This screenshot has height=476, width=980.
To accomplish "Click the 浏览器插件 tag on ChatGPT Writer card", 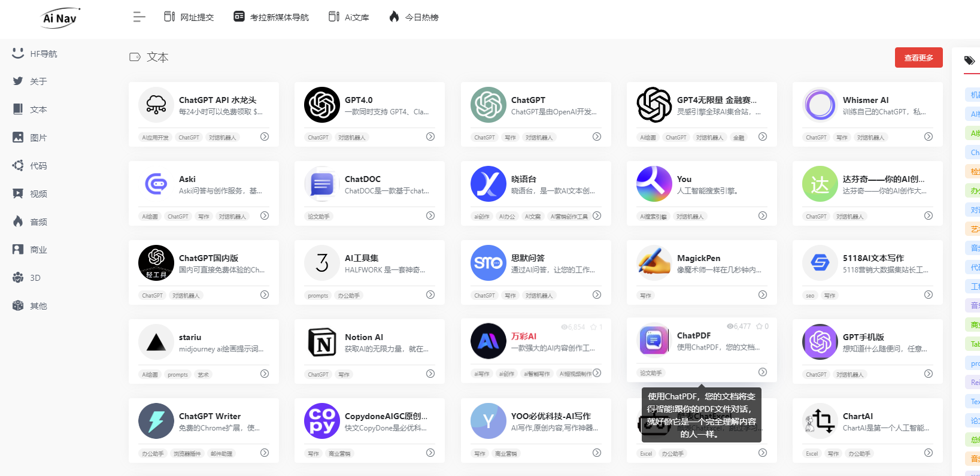I will (187, 454).
